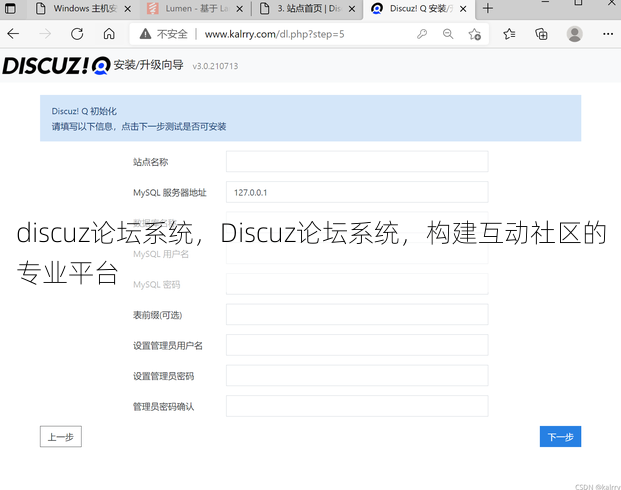Close the Lumen tab
This screenshot has width=621, height=490.
click(x=240, y=9)
